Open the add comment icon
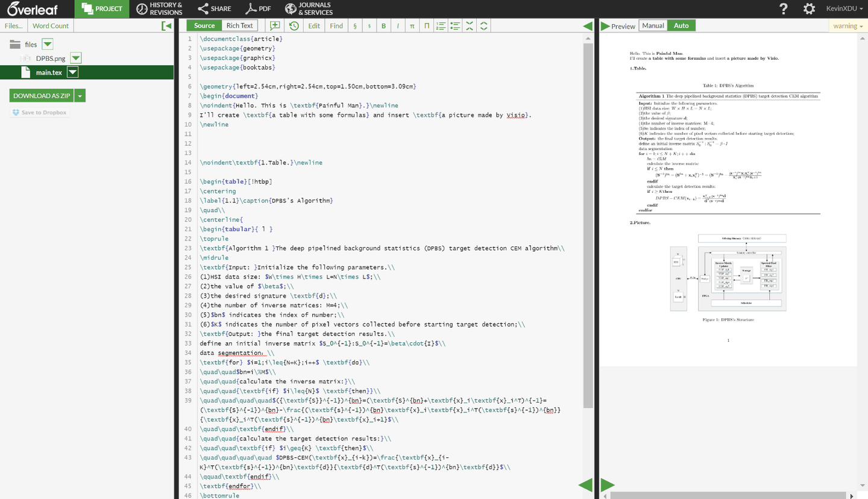The width and height of the screenshot is (868, 499). pyautogui.click(x=274, y=25)
